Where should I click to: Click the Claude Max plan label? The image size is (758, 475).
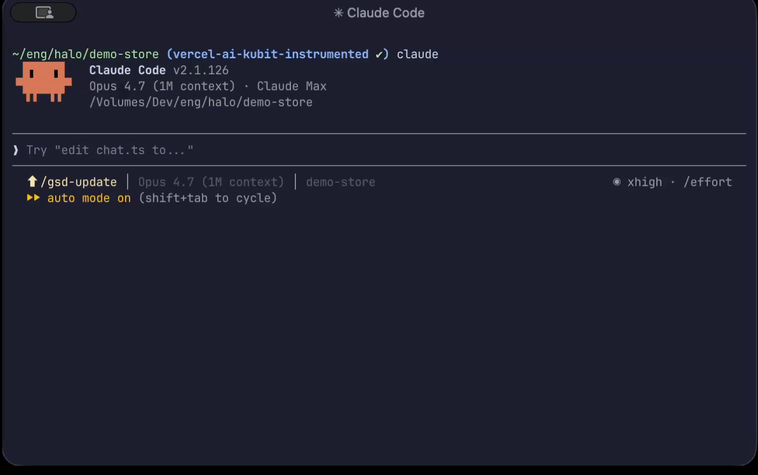(x=292, y=86)
